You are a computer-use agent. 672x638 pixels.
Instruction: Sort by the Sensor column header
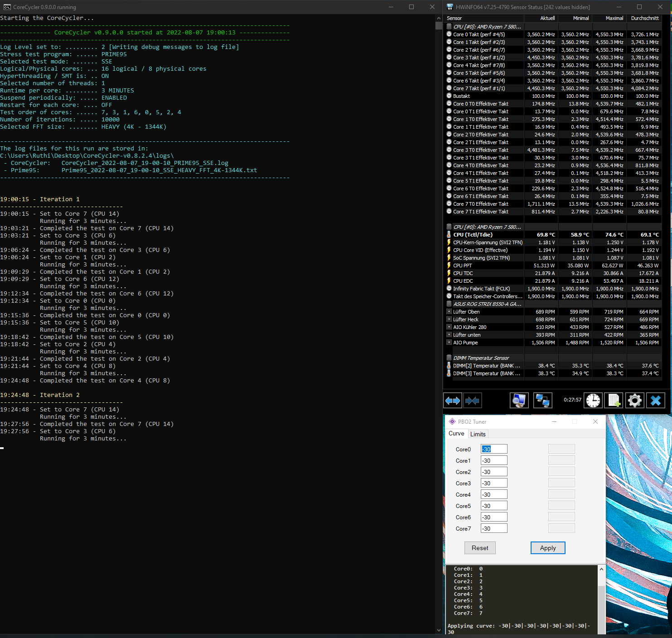coord(484,18)
